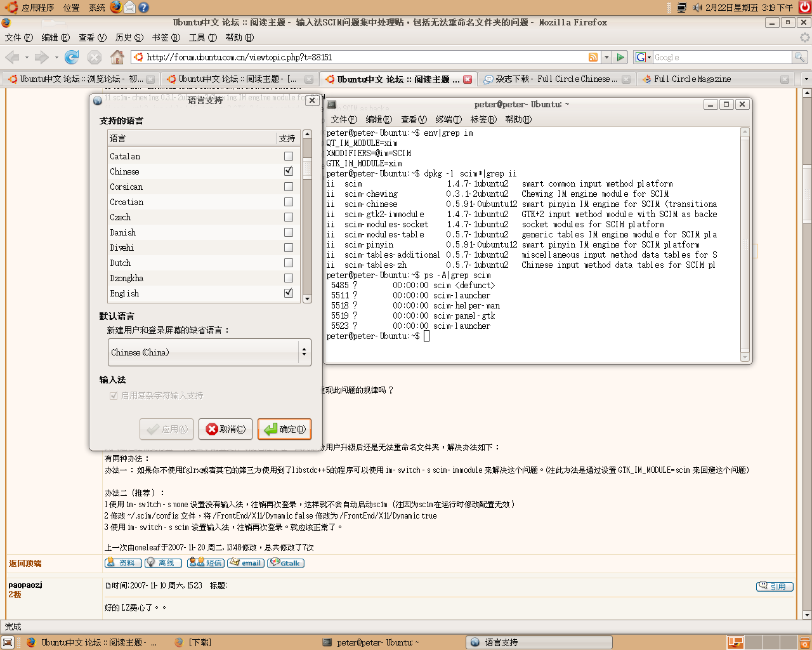
Task: Click the 短信 private message icon
Action: [206, 563]
